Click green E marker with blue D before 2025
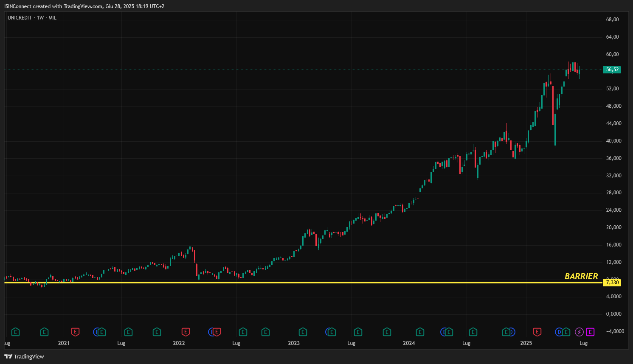The image size is (633, 364). pos(506,332)
